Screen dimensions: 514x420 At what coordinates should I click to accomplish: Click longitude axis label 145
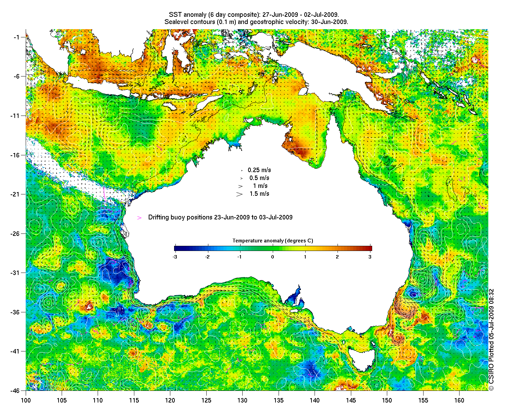click(x=351, y=400)
